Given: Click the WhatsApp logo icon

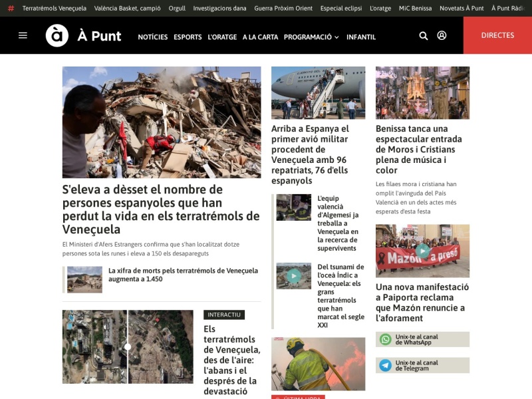Looking at the screenshot, I should pyautogui.click(x=386, y=340).
